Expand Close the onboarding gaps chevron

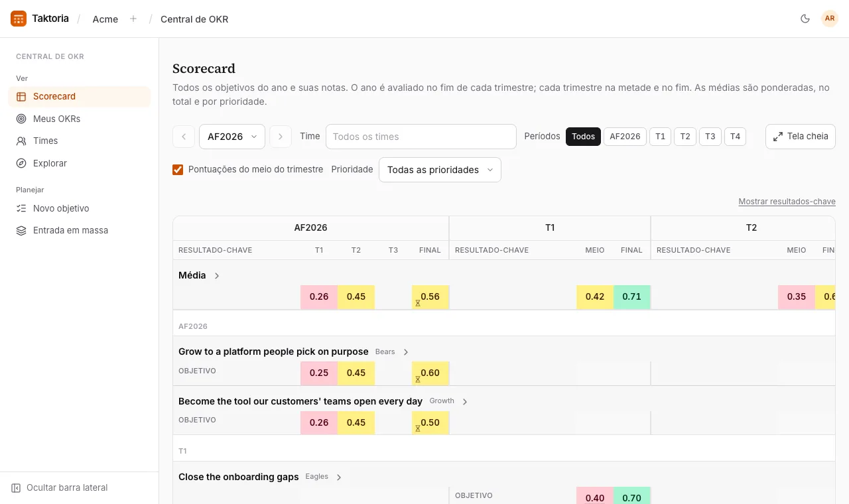tap(339, 477)
